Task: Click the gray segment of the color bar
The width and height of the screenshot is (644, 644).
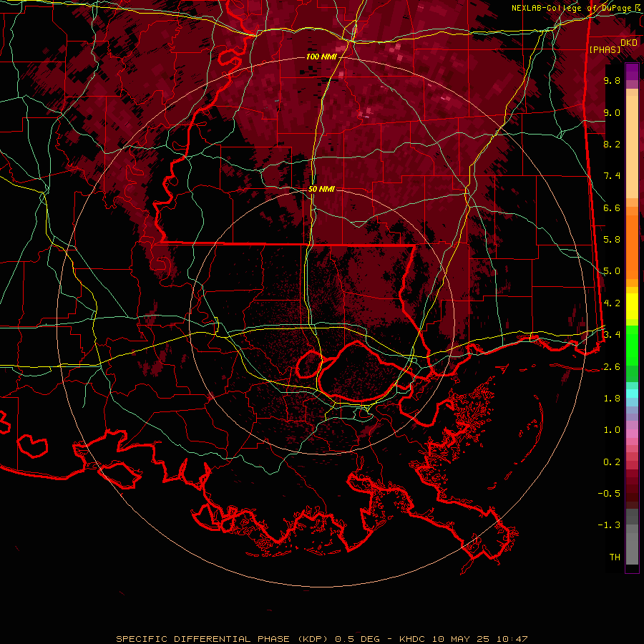Action: coord(632,537)
